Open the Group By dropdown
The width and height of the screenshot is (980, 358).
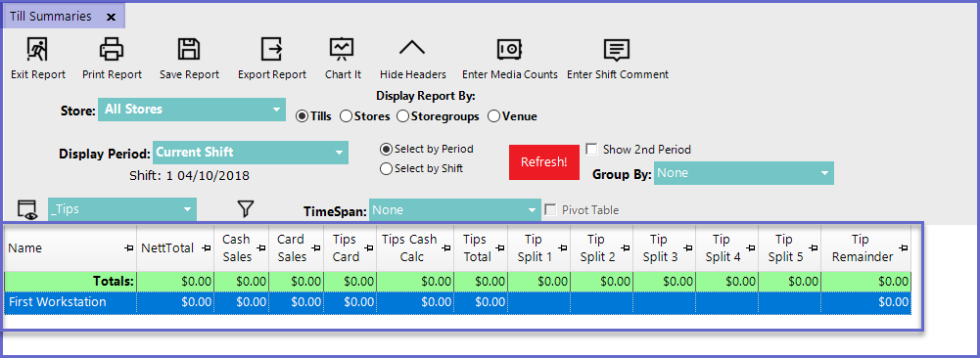[744, 173]
